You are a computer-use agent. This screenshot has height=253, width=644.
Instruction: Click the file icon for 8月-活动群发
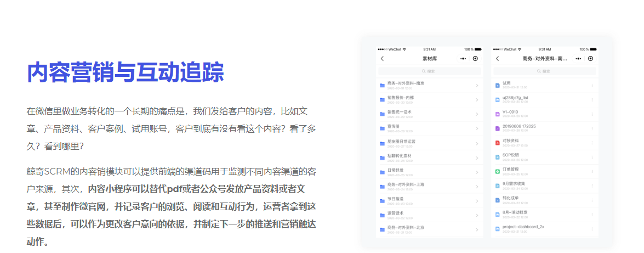pos(497,215)
